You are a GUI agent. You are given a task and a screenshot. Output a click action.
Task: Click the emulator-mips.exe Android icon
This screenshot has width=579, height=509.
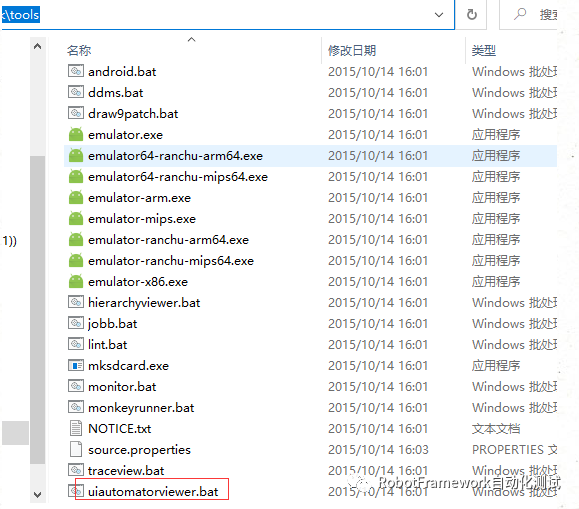(76, 219)
